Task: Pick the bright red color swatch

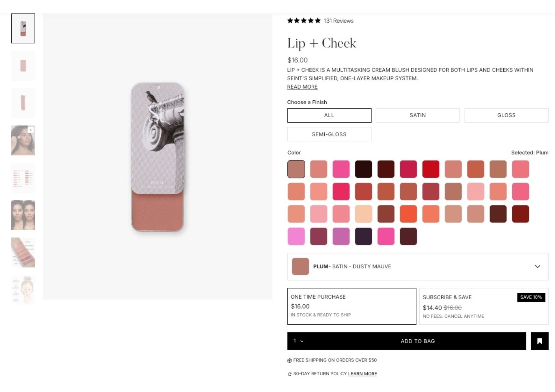Action: 431,169
